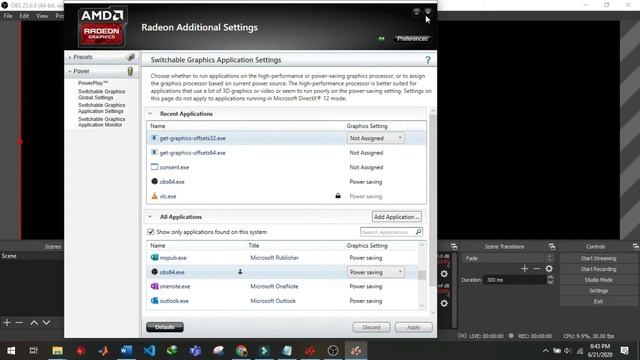Click the get-graphics-offsets64.exe file icon
The height and width of the screenshot is (360, 640).
[x=154, y=153]
